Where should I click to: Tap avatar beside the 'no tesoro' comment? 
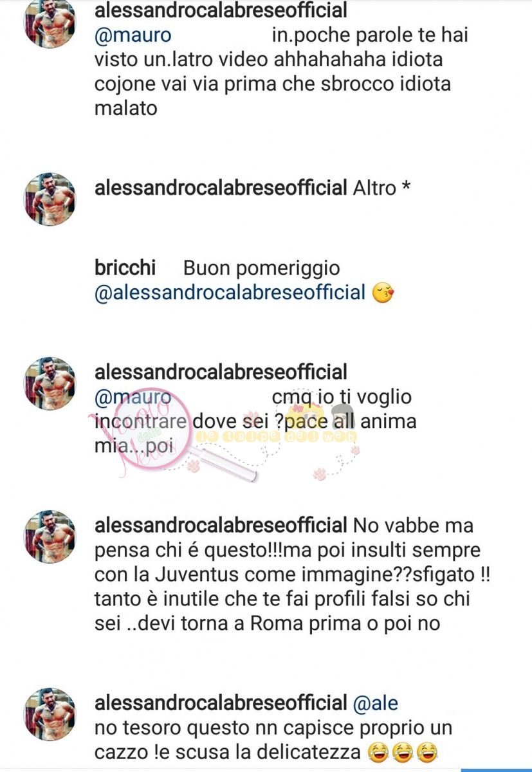[50, 715]
